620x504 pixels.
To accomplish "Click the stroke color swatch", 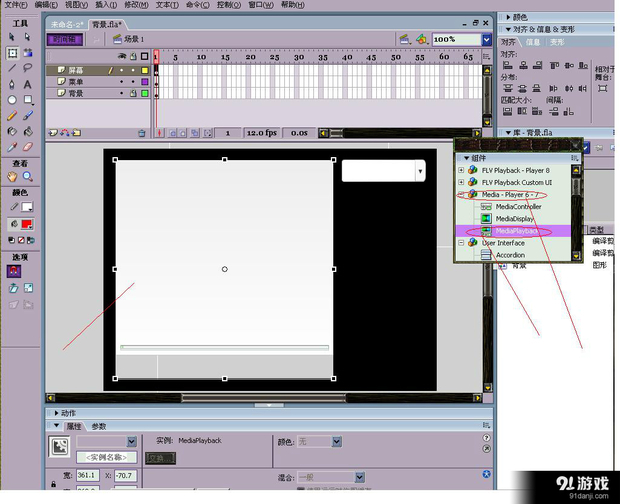I will [27, 207].
